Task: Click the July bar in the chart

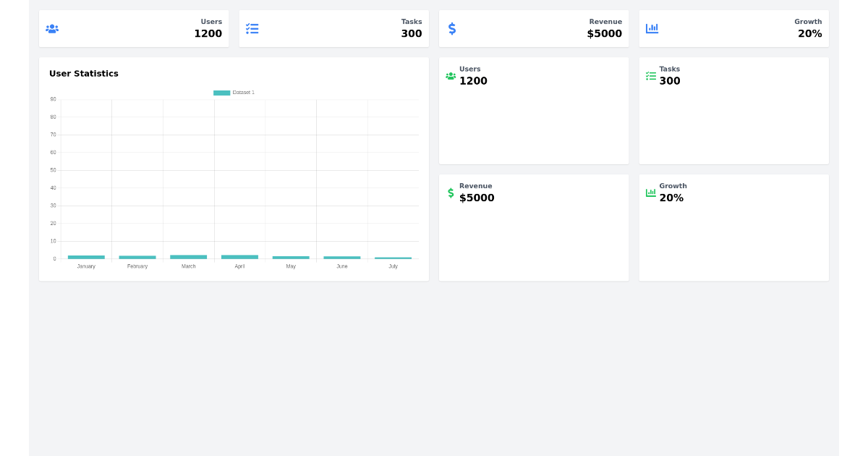Action: 393,258
